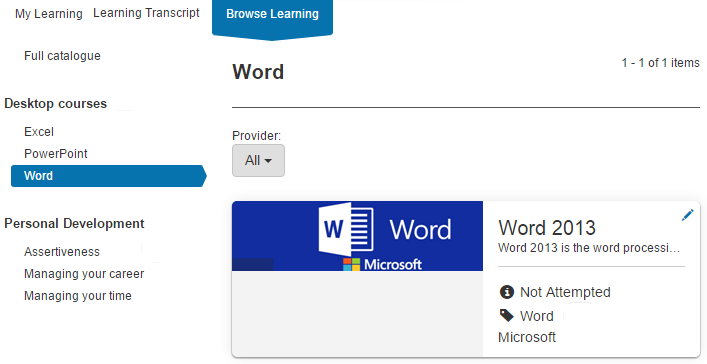Screen dimensions: 707x364
Task: Click the pencil edit icon on Word 2013 card
Action: (x=687, y=215)
